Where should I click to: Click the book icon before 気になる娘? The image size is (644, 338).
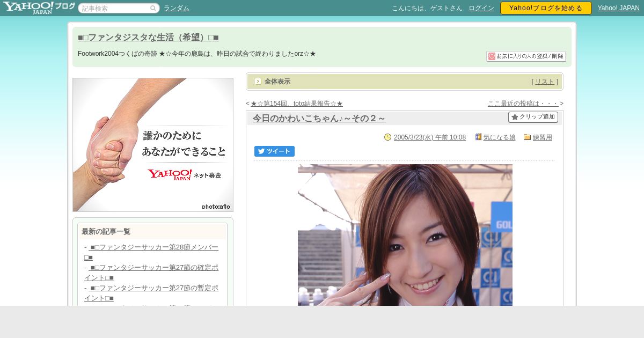478,137
